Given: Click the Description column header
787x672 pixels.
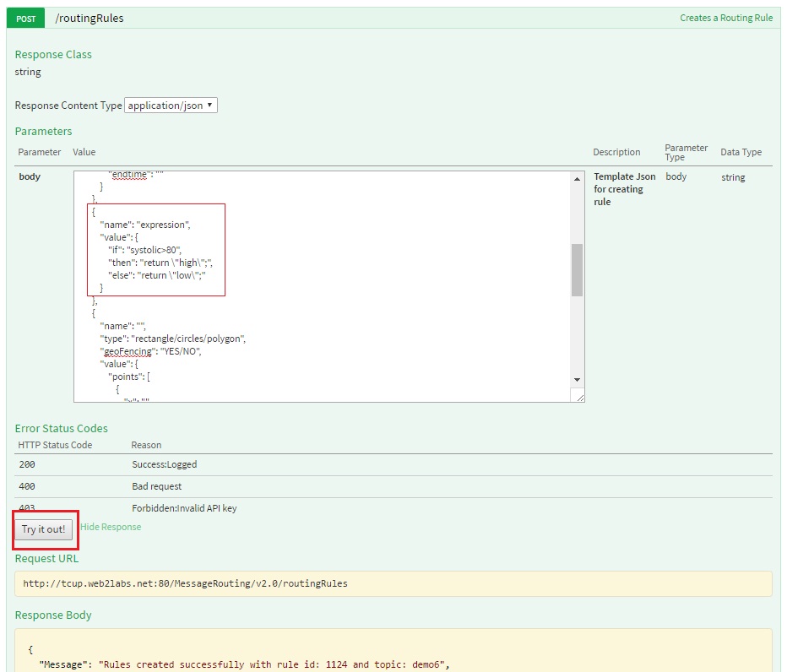Looking at the screenshot, I should 616,152.
